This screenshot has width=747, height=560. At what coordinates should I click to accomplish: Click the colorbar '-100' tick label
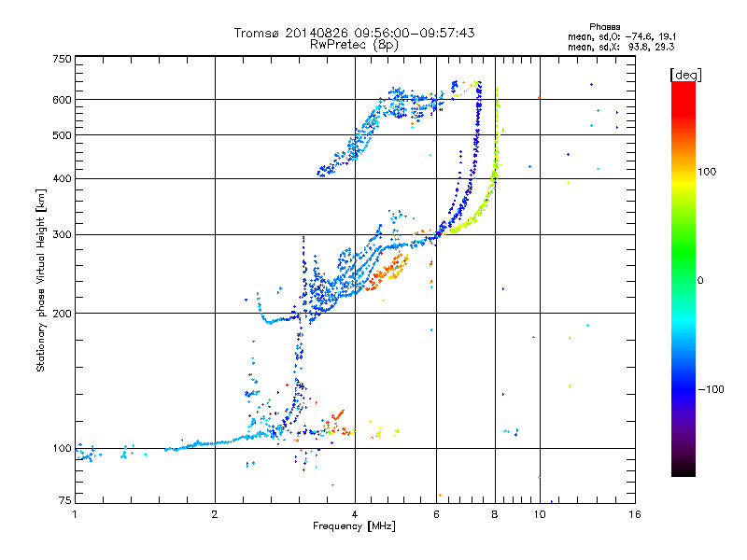click(x=711, y=389)
